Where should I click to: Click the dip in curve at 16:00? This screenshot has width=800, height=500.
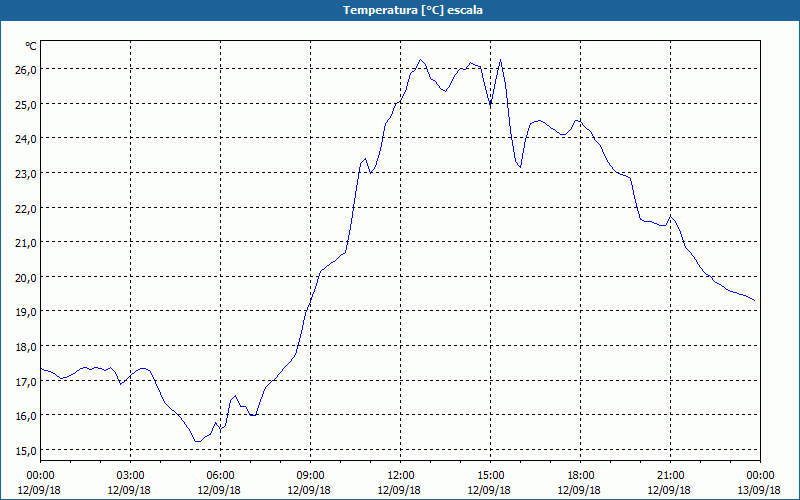tap(520, 167)
